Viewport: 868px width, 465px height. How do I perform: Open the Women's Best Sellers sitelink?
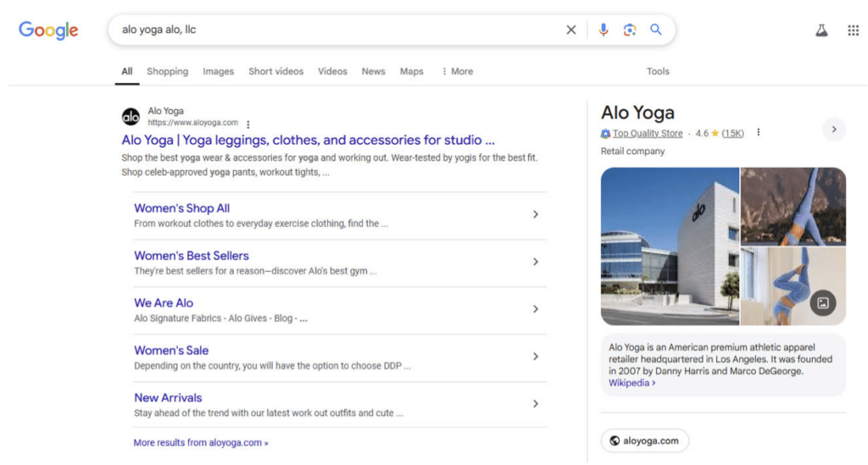coord(191,256)
